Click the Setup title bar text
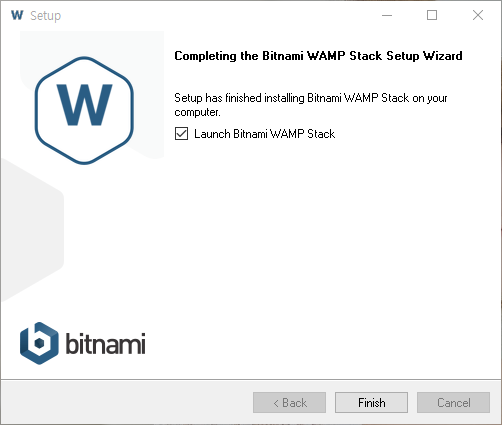Screen dimensions: 502x425 (46, 16)
